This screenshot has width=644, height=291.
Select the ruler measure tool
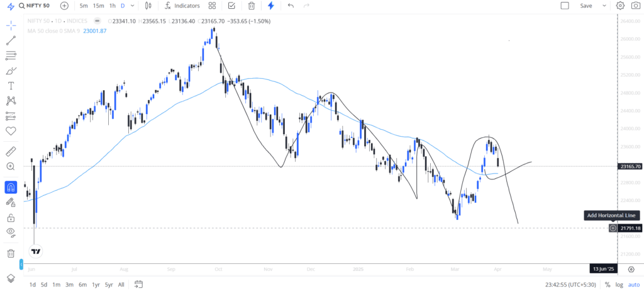(x=11, y=151)
